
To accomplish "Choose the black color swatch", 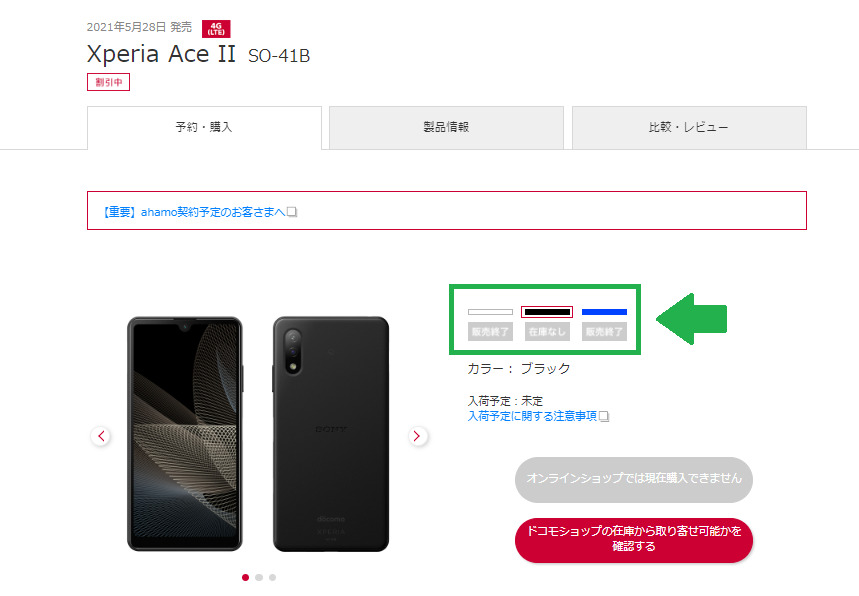I will [547, 312].
